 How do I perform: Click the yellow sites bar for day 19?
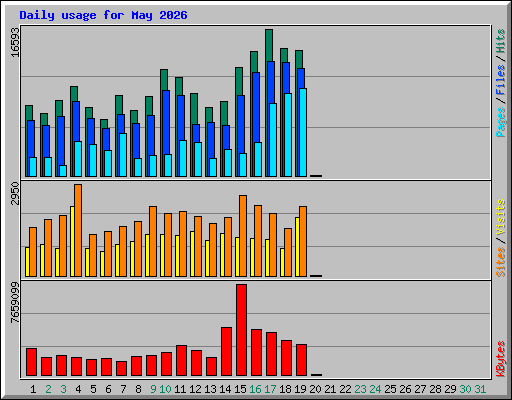coord(297,247)
